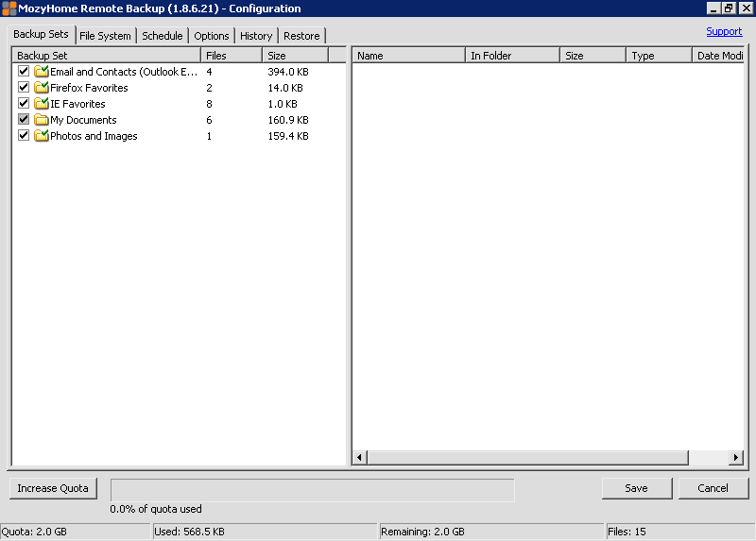Viewport: 756px width, 541px height.
Task: Click the horizontal scrollbar left arrow
Action: point(359,457)
